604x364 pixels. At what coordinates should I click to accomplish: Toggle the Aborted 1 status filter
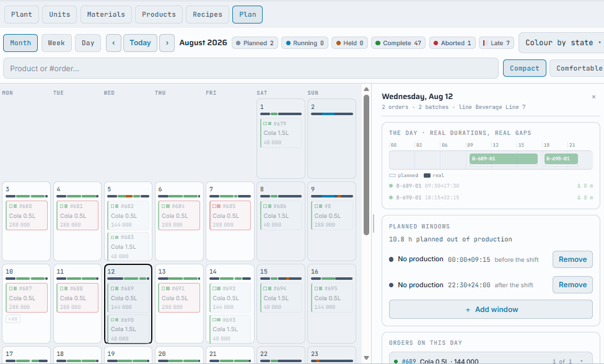click(x=452, y=43)
